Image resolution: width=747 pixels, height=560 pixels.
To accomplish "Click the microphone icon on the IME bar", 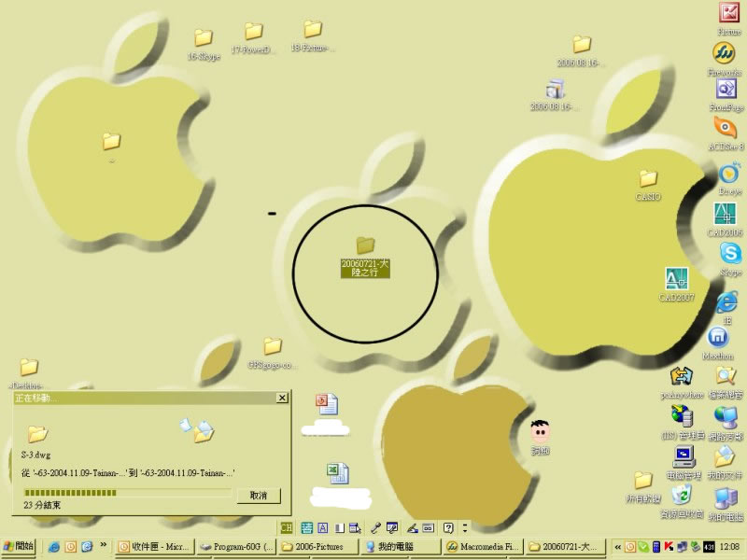I will pos(375,527).
